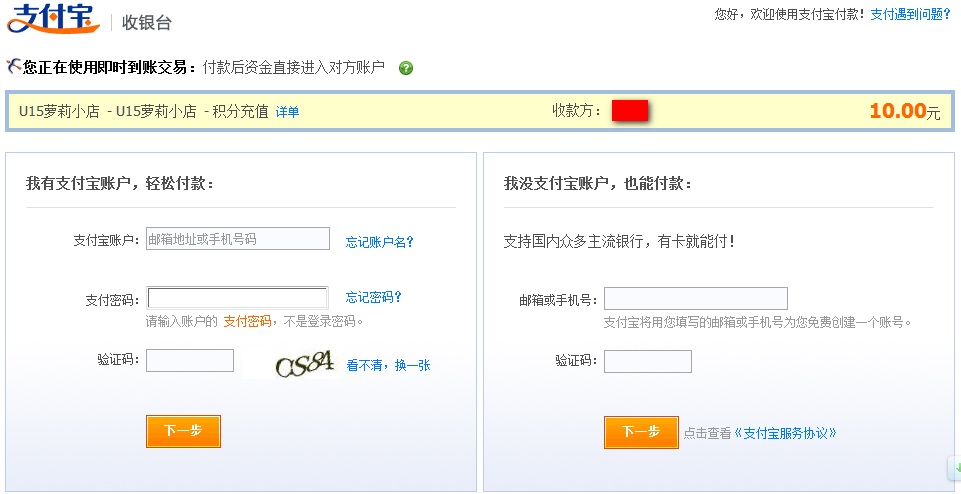The image size is (961, 494).
Task: Open the 《支付宝服务协议》 agreement link
Action: [785, 433]
